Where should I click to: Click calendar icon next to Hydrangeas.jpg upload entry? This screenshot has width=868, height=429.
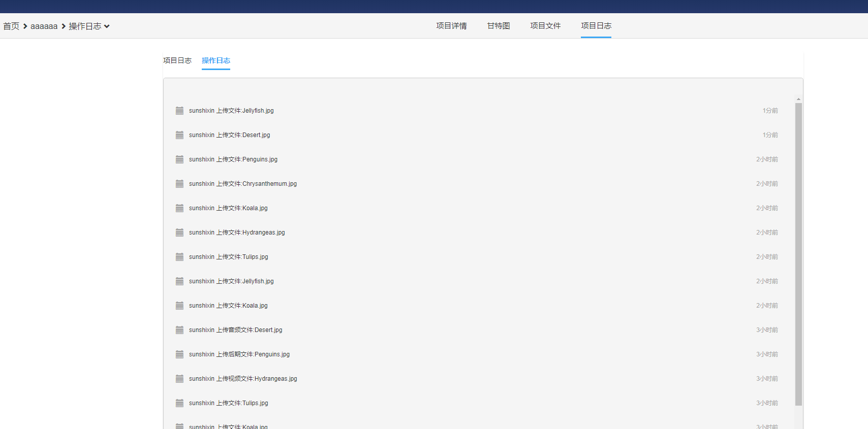(179, 233)
